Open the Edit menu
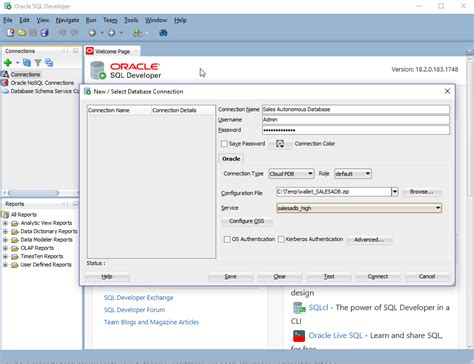474x364 pixels. (24, 20)
